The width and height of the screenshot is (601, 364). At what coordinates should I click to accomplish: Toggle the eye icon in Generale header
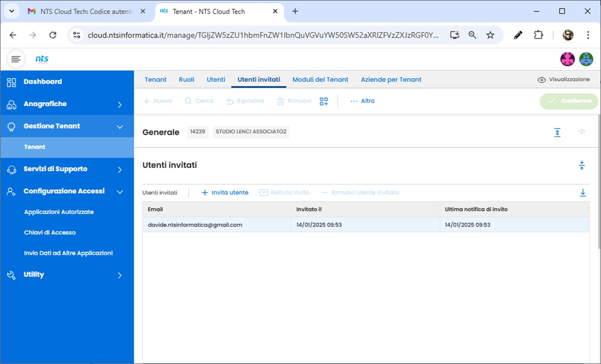(x=582, y=132)
